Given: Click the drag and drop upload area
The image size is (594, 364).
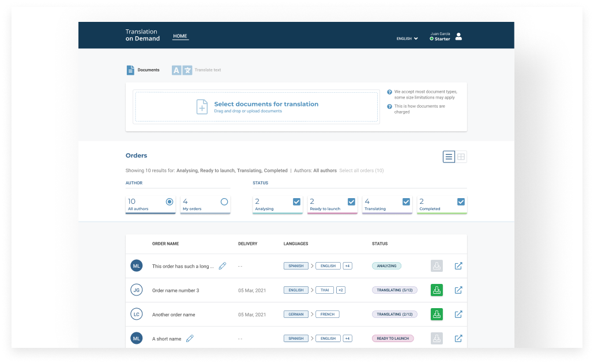Looking at the screenshot, I should (x=257, y=107).
